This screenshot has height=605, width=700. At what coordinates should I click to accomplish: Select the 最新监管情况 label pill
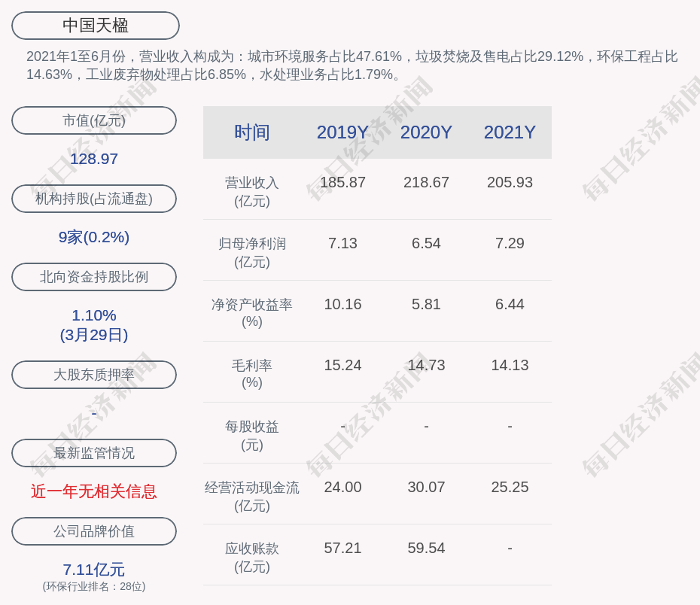(x=94, y=453)
